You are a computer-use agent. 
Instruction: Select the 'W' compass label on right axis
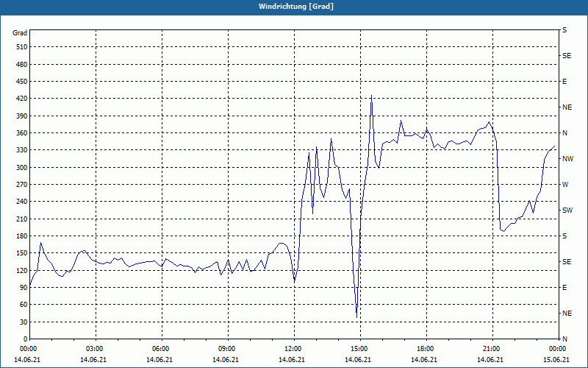[565, 185]
